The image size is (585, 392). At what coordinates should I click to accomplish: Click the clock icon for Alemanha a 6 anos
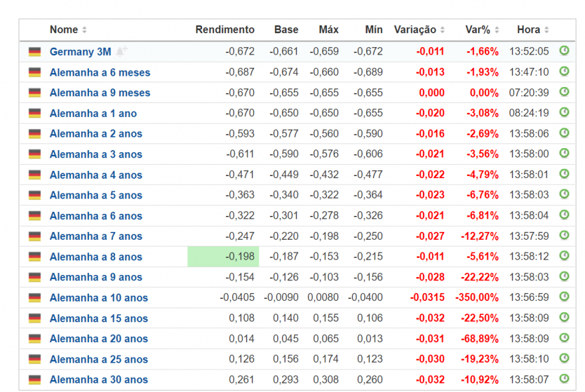click(564, 215)
